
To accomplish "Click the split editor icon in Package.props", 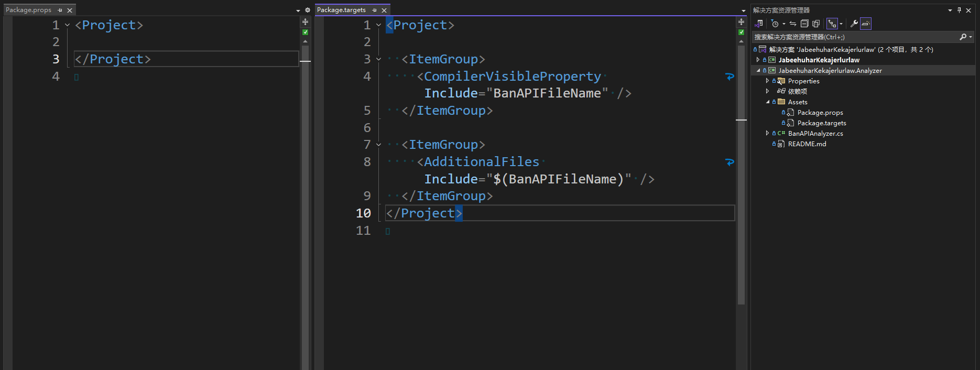I will coord(306,22).
